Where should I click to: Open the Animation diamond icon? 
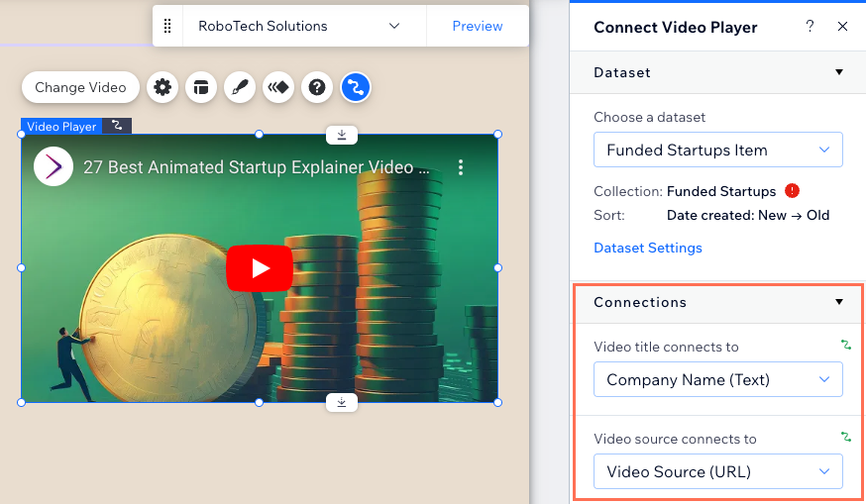pos(278,87)
